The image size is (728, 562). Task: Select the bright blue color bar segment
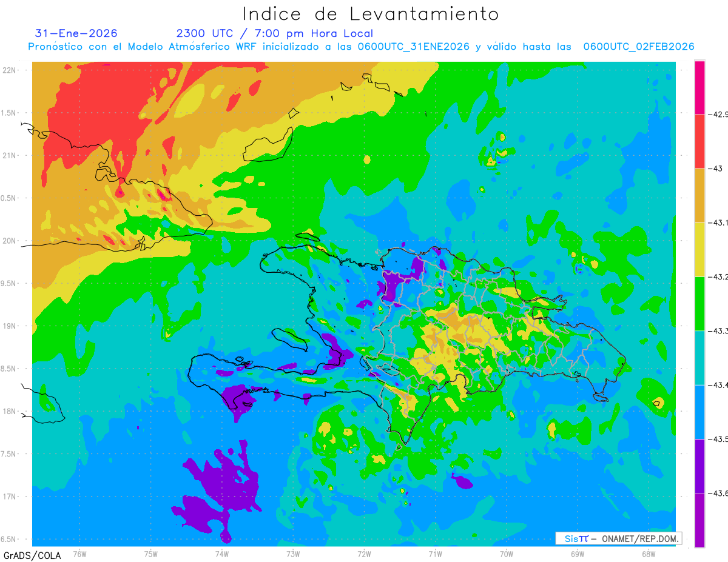699,412
